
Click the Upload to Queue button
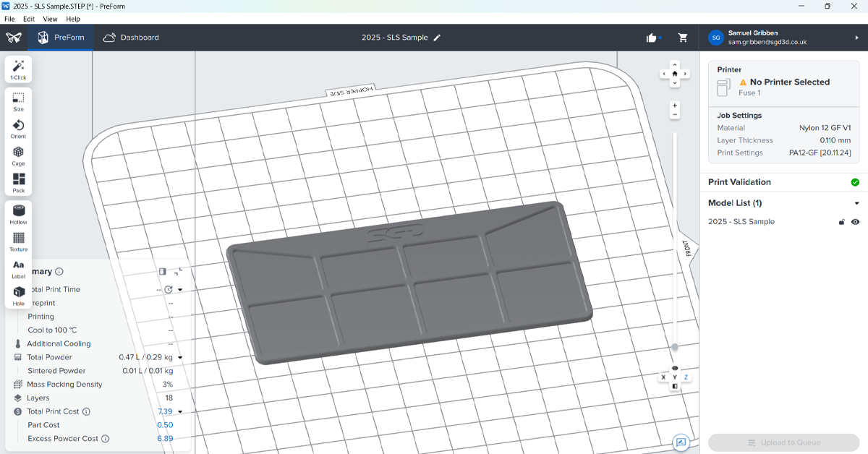pos(783,442)
